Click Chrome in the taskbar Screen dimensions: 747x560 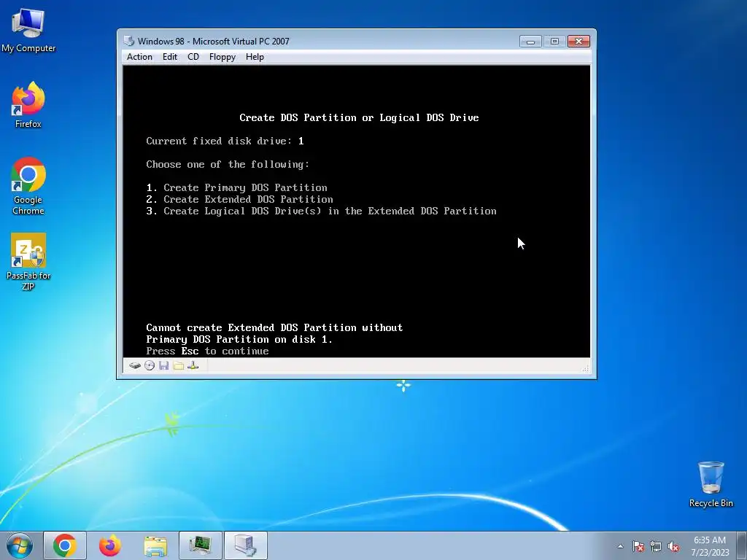coord(65,545)
